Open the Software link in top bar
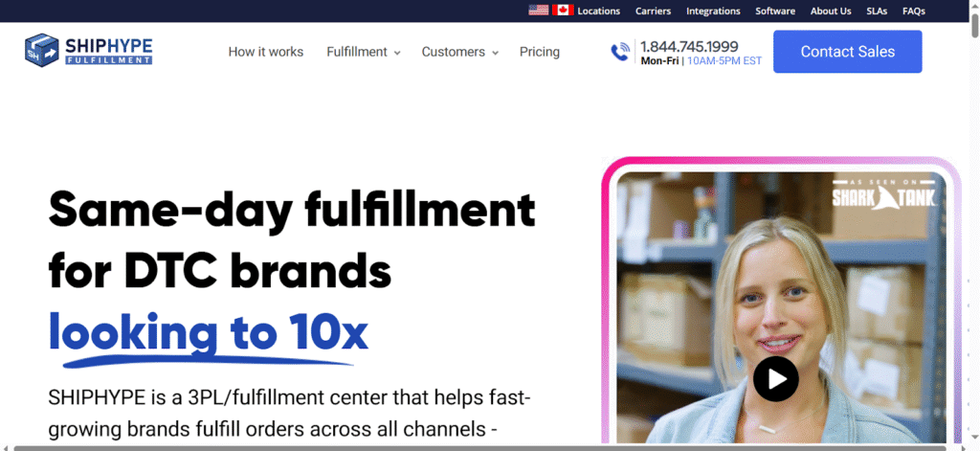The width and height of the screenshot is (980, 451). point(775,11)
